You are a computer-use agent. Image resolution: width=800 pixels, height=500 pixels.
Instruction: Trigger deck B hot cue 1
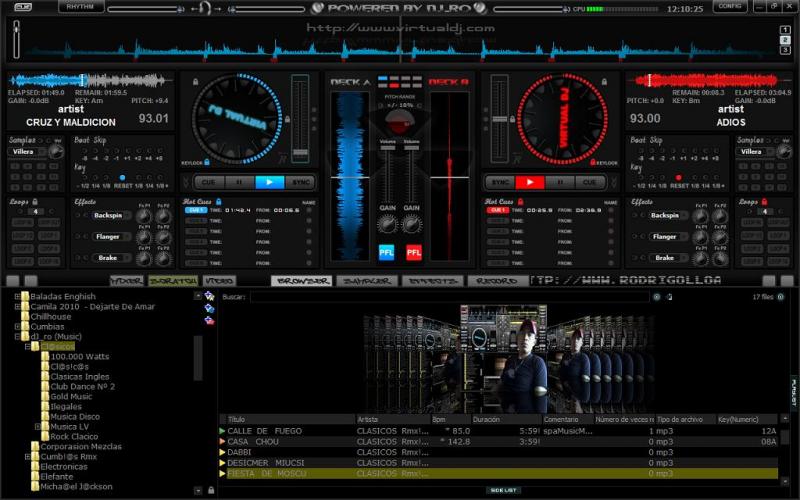click(497, 210)
